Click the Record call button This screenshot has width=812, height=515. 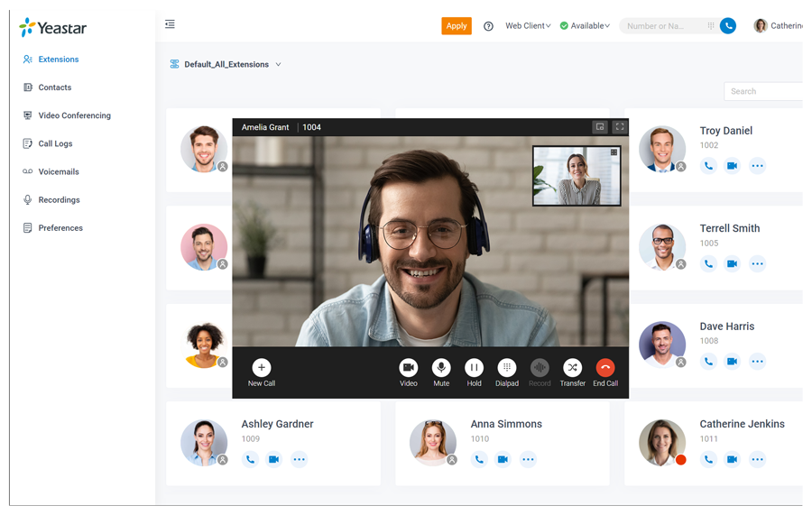[540, 372]
